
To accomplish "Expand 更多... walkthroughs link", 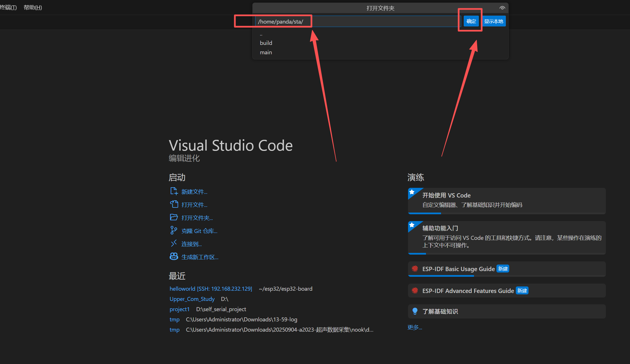I will (415, 327).
